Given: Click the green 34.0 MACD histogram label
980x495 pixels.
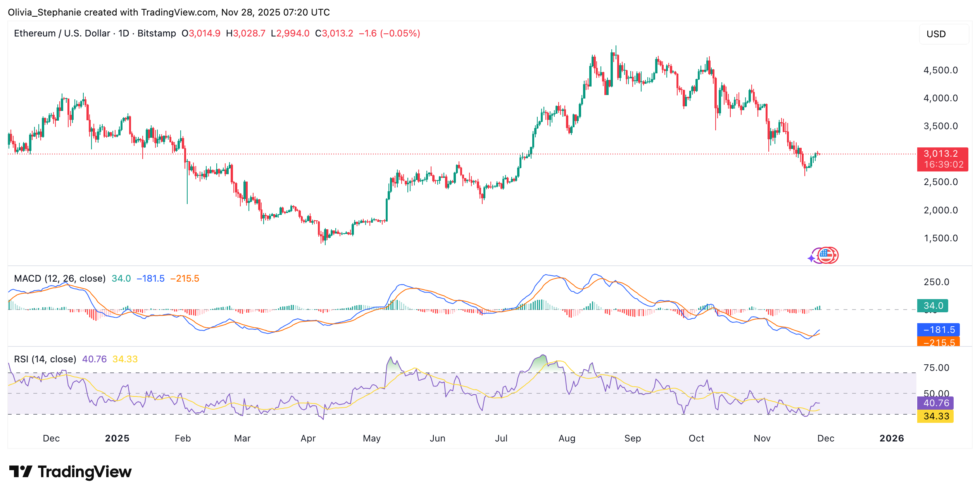Looking at the screenshot, I should [x=932, y=306].
